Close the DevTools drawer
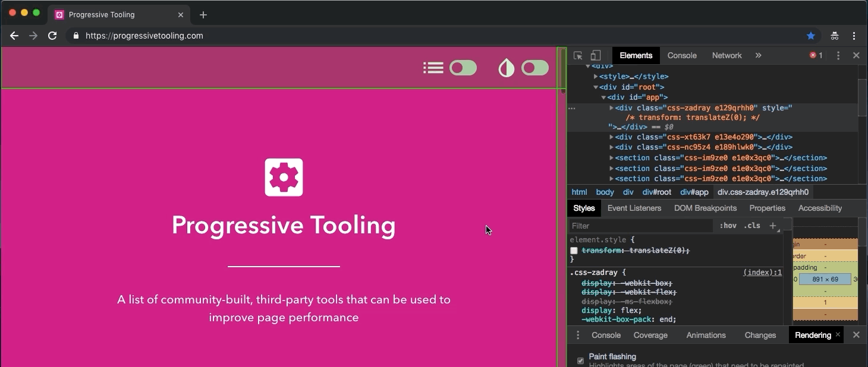868x367 pixels. (856, 335)
